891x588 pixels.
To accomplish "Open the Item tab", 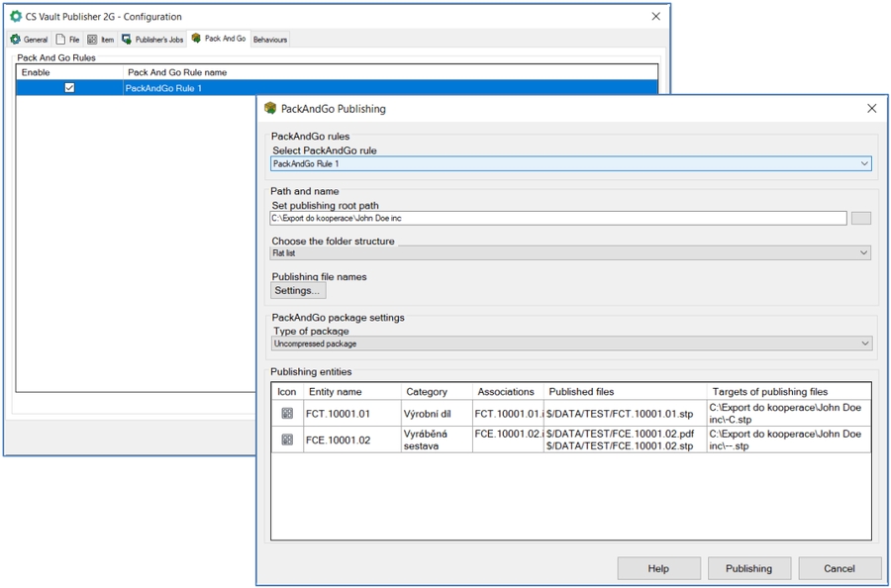I will pos(101,40).
